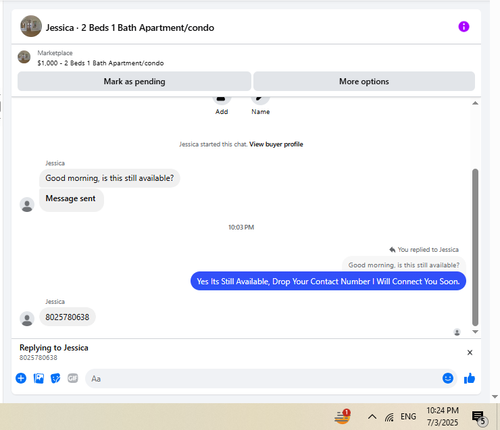The height and width of the screenshot is (430, 500).
Task: Mark the listing as pending
Action: (x=134, y=81)
